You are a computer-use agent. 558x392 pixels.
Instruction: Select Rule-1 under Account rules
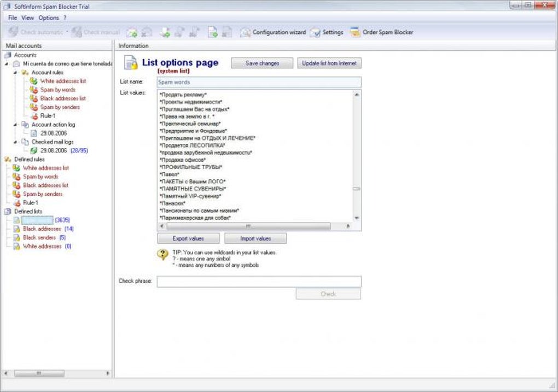(x=48, y=116)
